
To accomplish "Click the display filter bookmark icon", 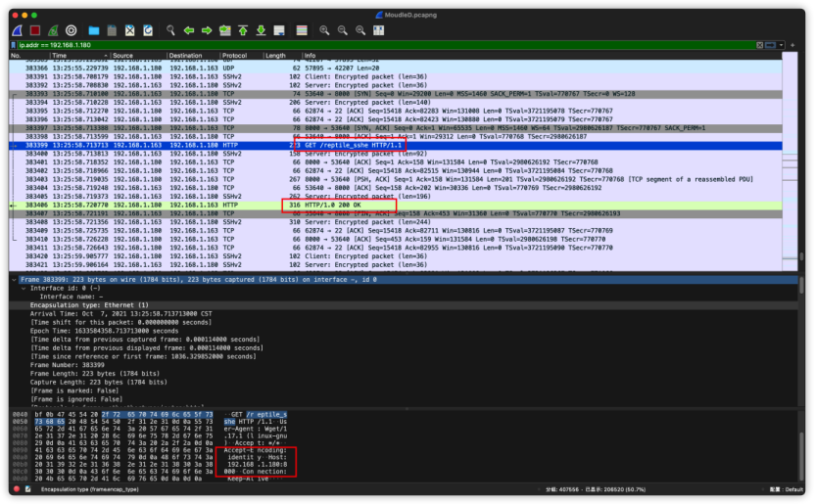I will point(14,45).
